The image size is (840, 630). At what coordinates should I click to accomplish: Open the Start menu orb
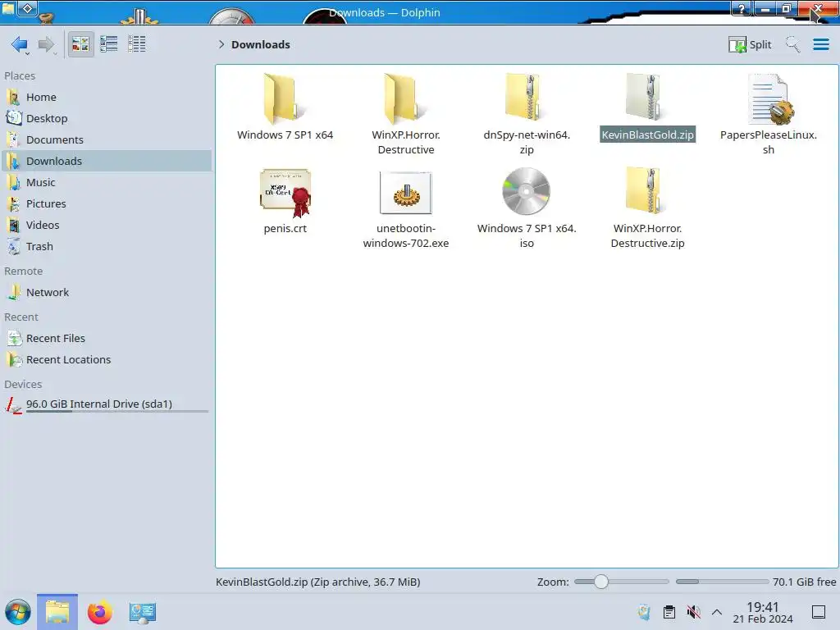(x=18, y=612)
